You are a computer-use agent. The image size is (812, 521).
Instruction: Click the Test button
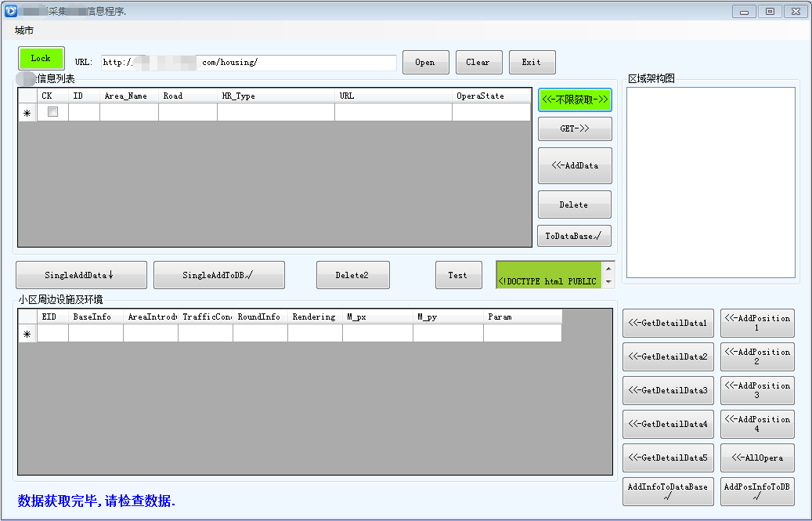click(x=458, y=275)
